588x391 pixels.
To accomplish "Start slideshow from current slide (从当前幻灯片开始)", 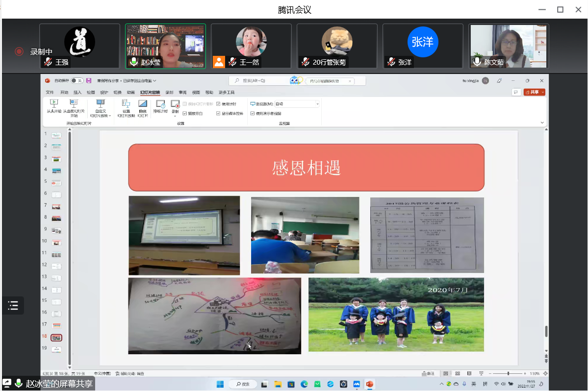I will point(74,104).
